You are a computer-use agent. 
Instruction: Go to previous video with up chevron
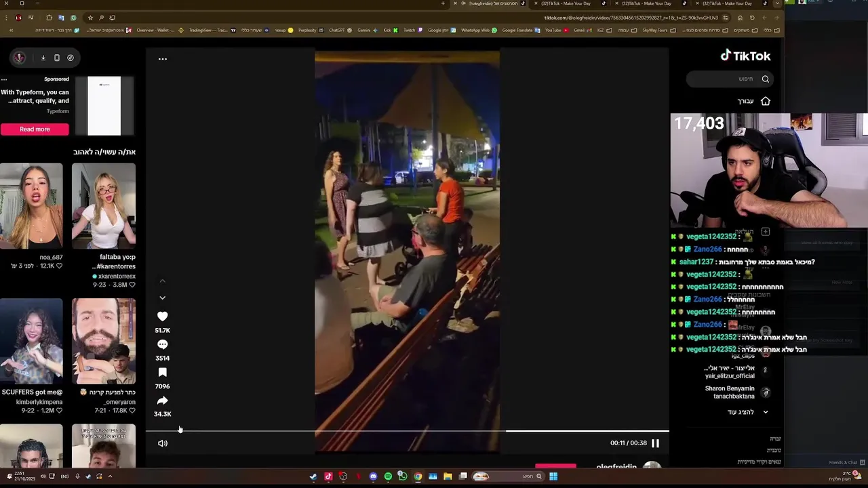(x=162, y=281)
